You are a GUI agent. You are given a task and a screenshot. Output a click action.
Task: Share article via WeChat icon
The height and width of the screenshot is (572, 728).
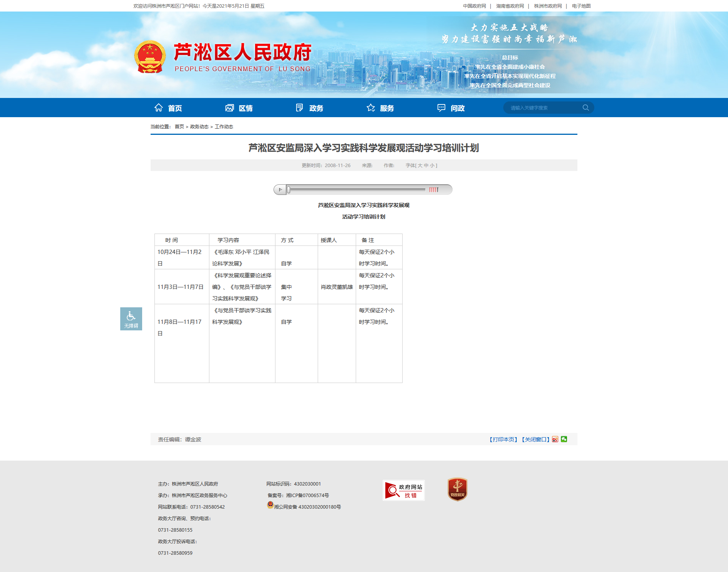tap(564, 439)
